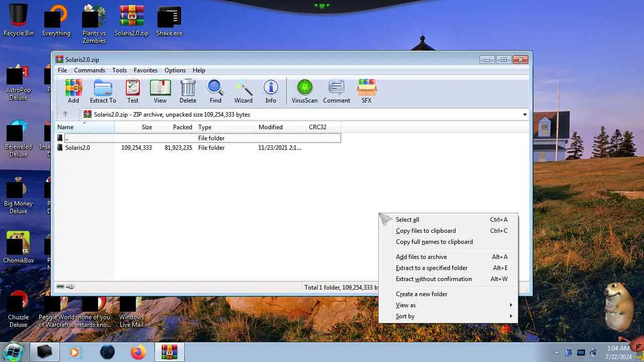Click the Extract To toolbar icon
The height and width of the screenshot is (362, 644).
pyautogui.click(x=103, y=92)
